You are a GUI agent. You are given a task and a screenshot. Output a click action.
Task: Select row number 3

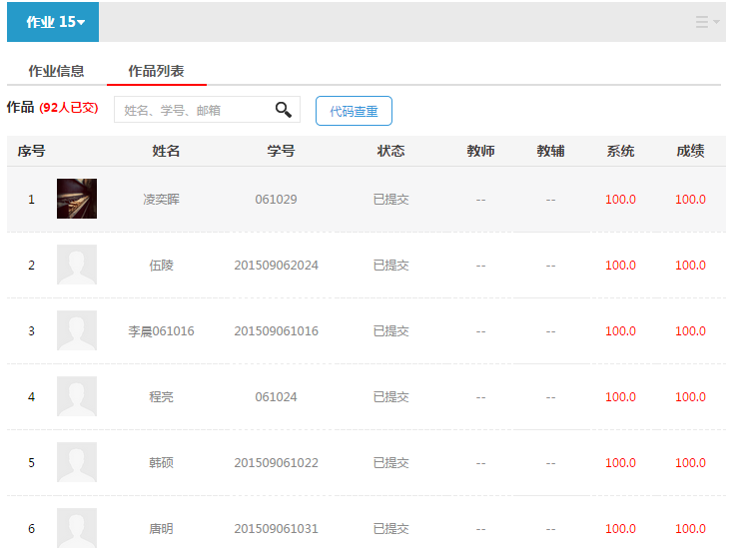tap(31, 331)
